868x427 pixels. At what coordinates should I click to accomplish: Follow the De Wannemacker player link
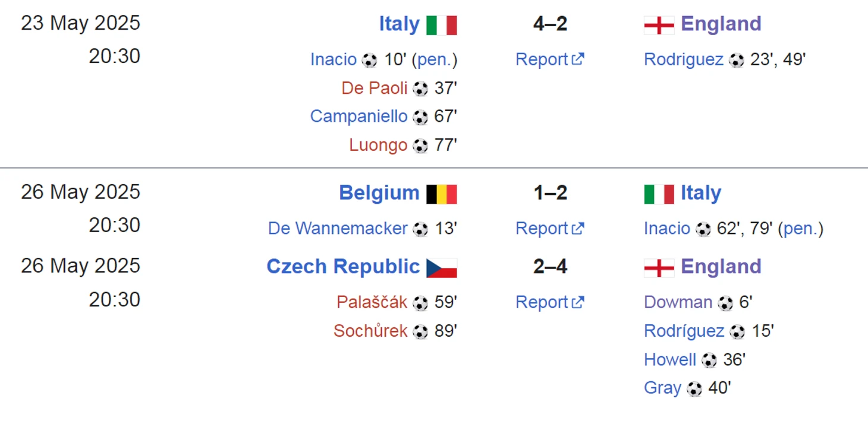click(x=338, y=228)
